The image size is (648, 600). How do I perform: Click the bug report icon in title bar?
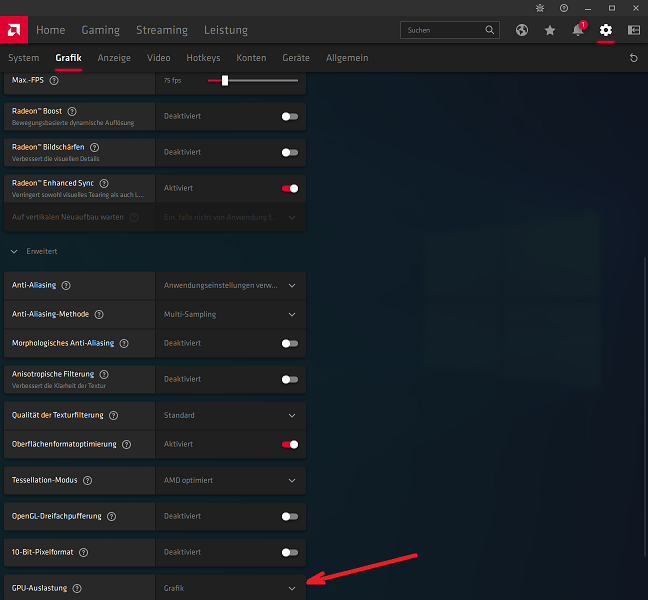coord(540,8)
